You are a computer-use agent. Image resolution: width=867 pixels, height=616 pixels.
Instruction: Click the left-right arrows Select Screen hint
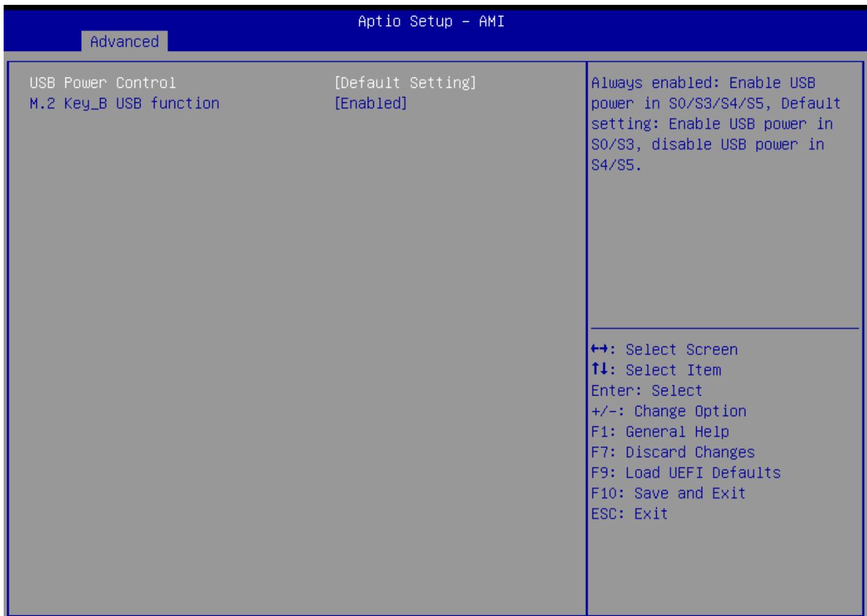(x=665, y=349)
